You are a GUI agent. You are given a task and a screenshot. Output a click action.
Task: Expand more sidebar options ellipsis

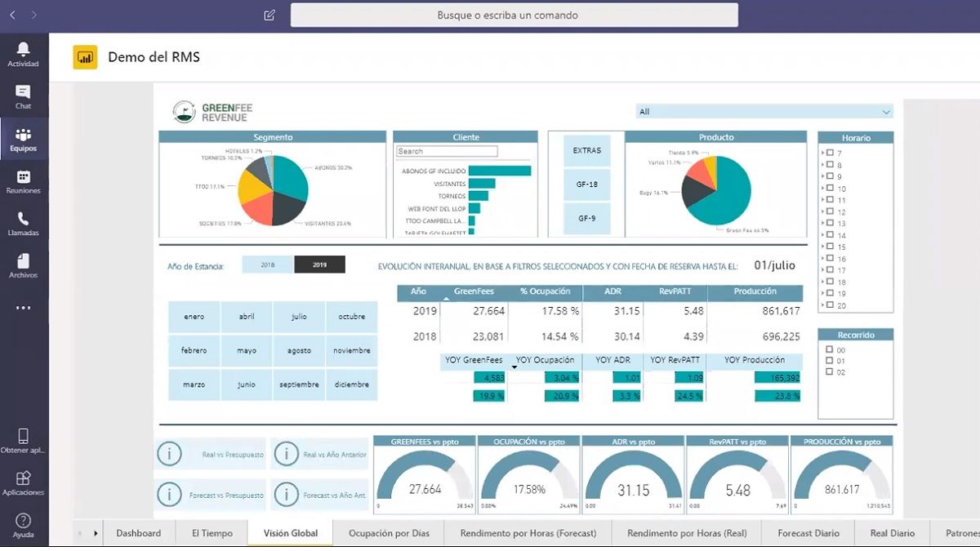tap(23, 308)
